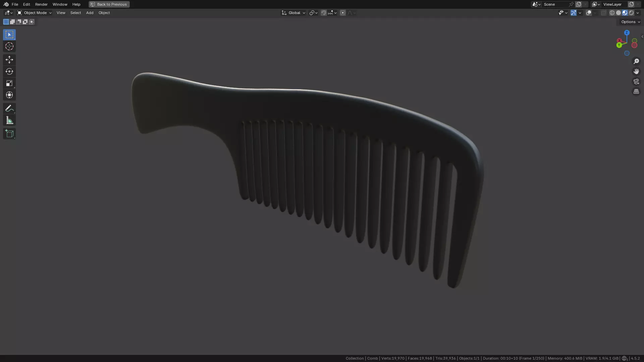644x362 pixels.
Task: Toggle X-Ray mode button
Action: point(603,13)
